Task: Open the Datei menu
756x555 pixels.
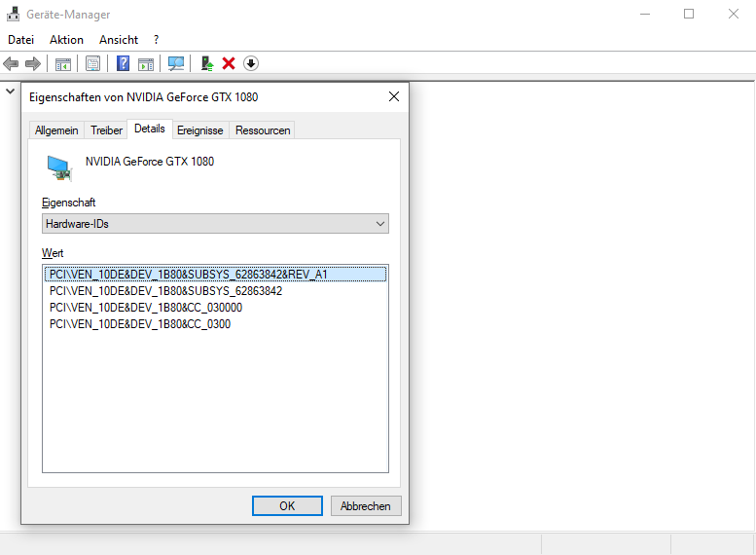Action: point(20,40)
